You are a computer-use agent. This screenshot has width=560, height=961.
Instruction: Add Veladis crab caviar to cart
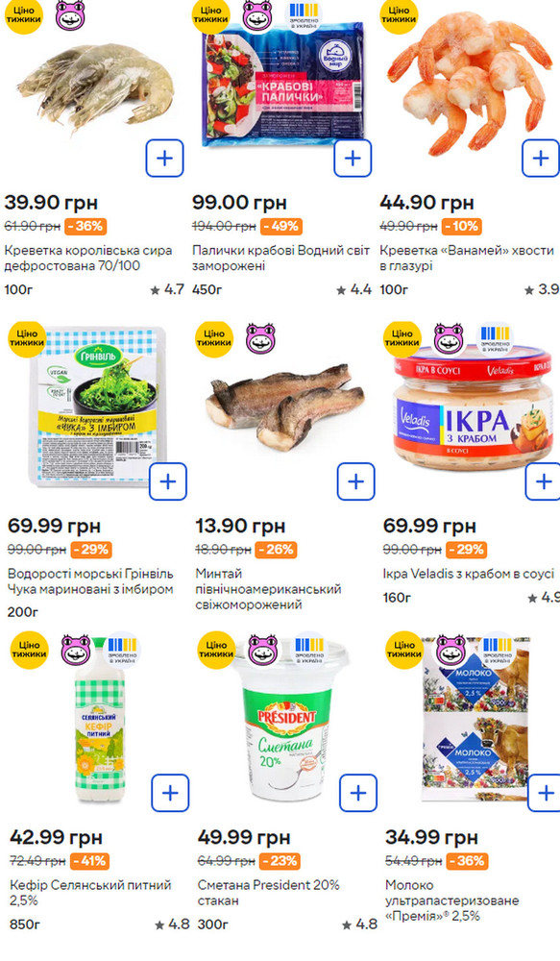543,481
